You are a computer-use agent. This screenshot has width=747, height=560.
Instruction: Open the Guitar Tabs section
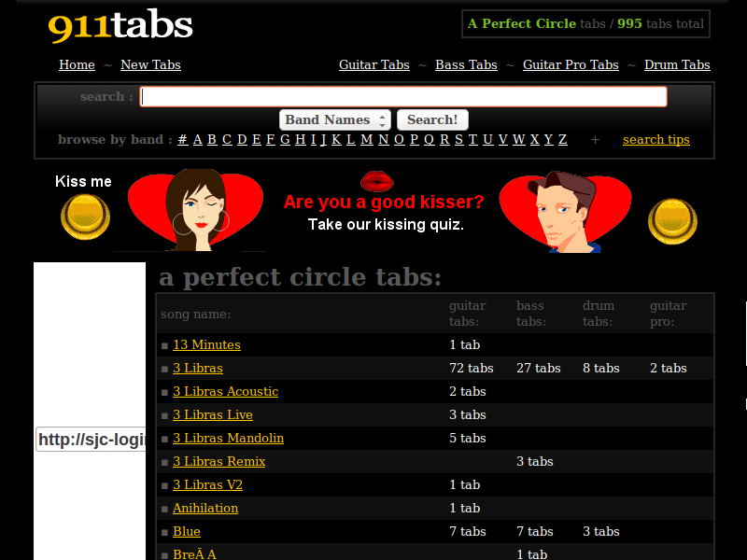coord(373,65)
